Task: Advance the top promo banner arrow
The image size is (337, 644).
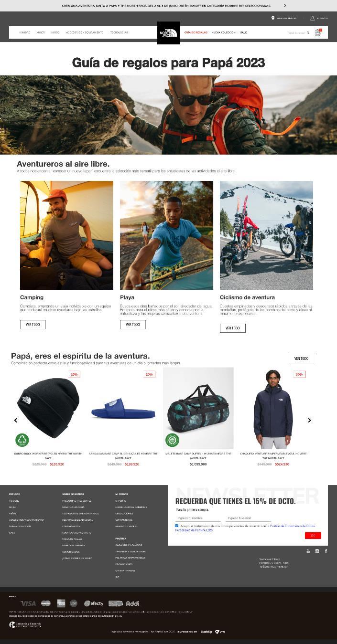Action: pos(285,6)
